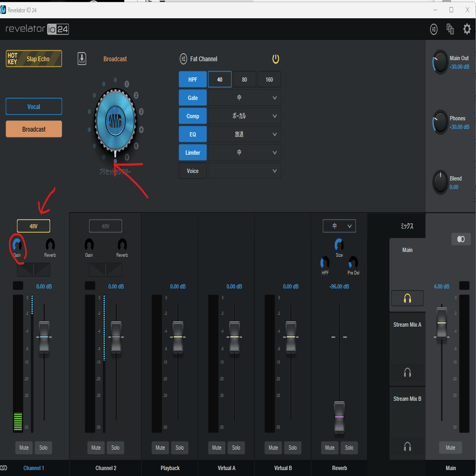Mute the Reverb channel
Screen dimensions: 476x476
point(330,448)
